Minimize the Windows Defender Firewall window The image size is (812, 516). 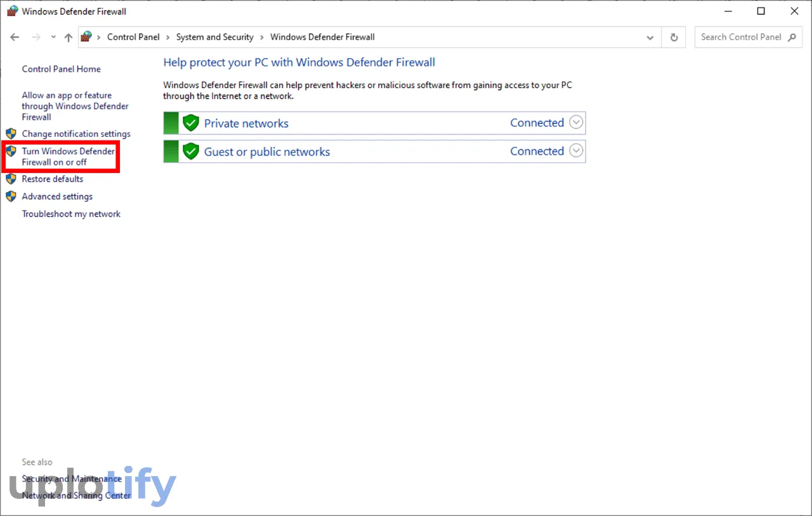point(726,11)
